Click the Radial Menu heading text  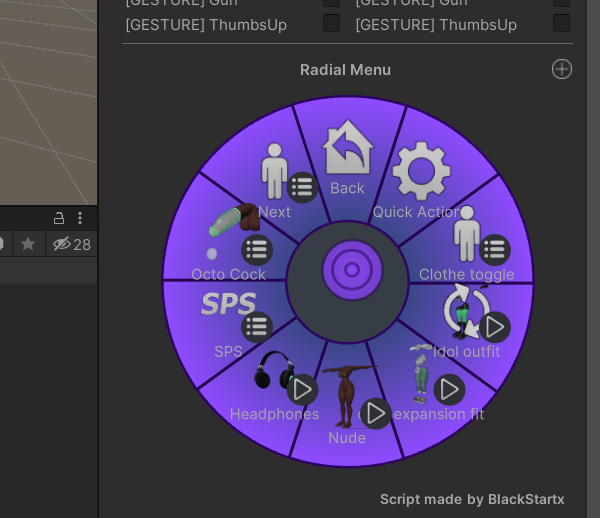click(345, 70)
